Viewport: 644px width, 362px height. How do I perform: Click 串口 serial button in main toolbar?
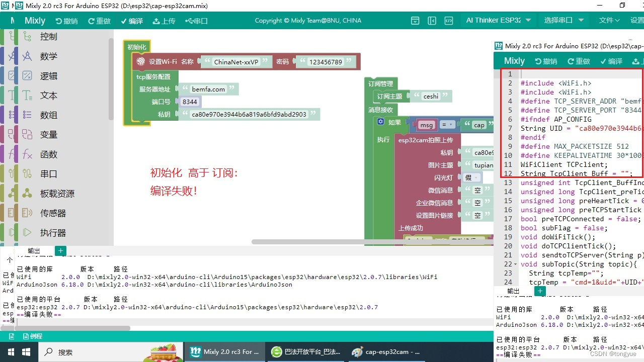click(x=197, y=21)
